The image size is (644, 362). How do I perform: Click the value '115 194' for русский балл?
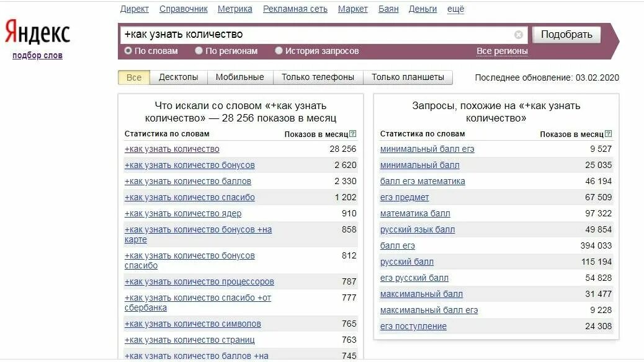click(x=596, y=262)
